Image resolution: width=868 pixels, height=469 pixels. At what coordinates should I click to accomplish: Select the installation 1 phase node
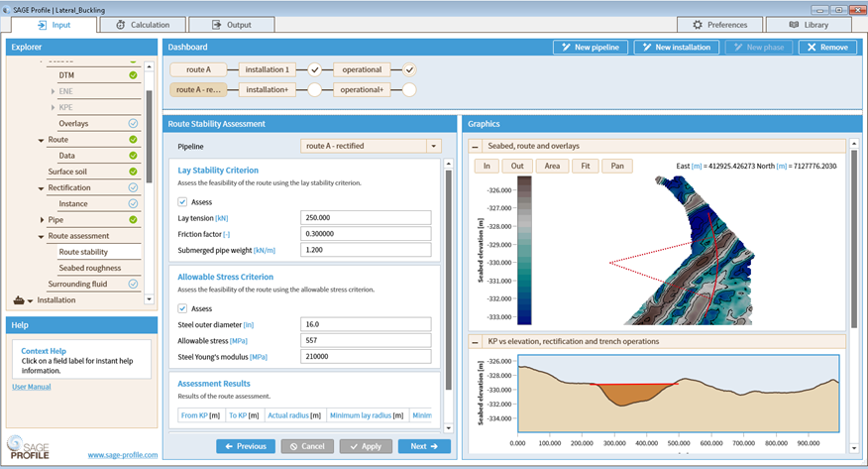[x=267, y=69]
